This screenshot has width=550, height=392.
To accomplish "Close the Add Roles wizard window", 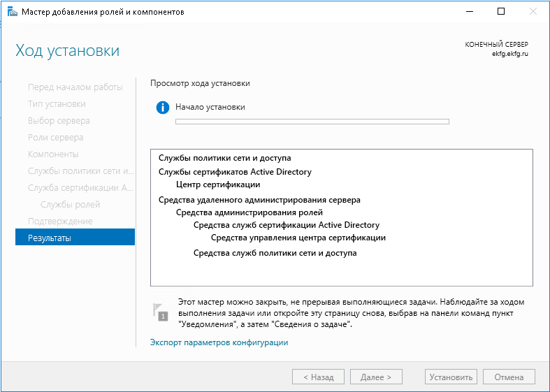I will click(533, 11).
